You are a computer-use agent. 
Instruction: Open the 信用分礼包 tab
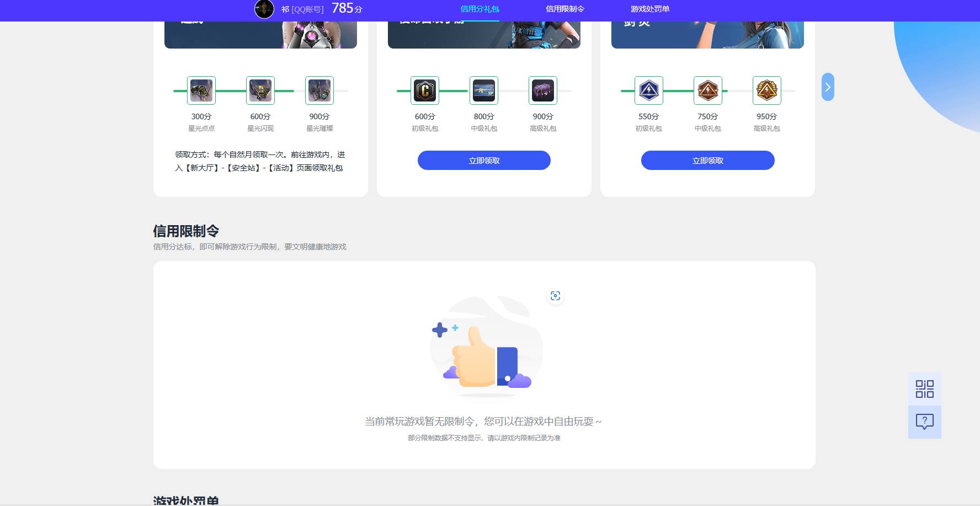[480, 9]
